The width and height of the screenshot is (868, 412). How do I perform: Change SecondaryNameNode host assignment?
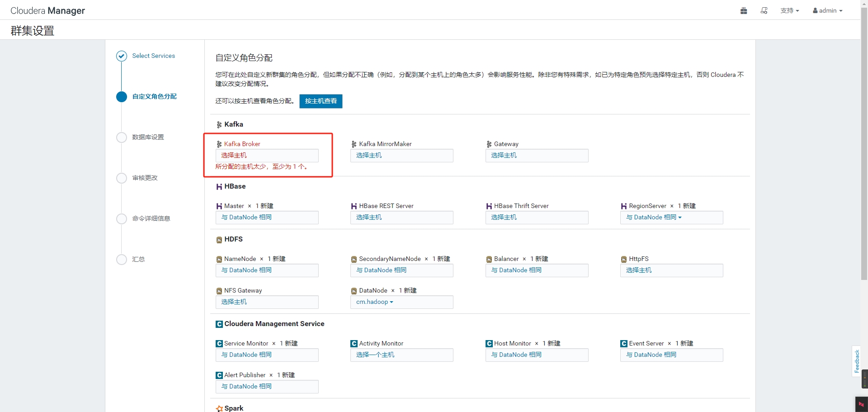click(402, 270)
